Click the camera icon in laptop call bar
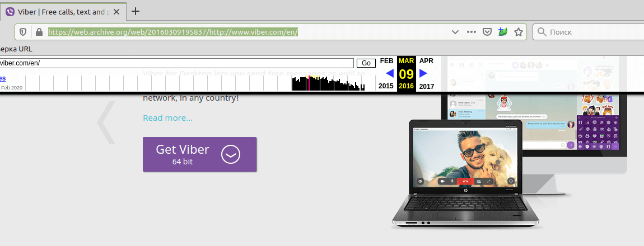This screenshot has width=644, height=246. coord(443,181)
